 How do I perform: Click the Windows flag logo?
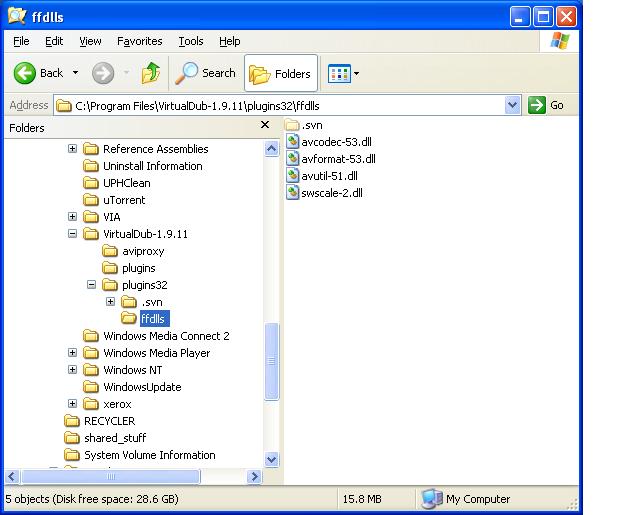click(559, 41)
